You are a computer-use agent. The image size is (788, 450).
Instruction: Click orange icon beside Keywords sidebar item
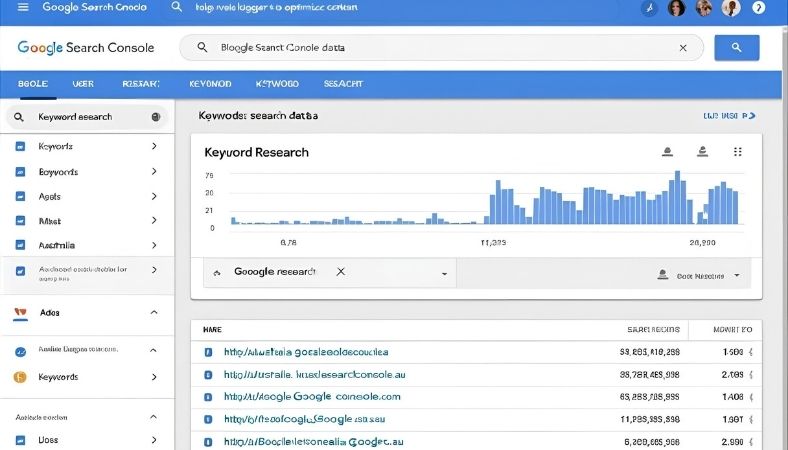20,377
